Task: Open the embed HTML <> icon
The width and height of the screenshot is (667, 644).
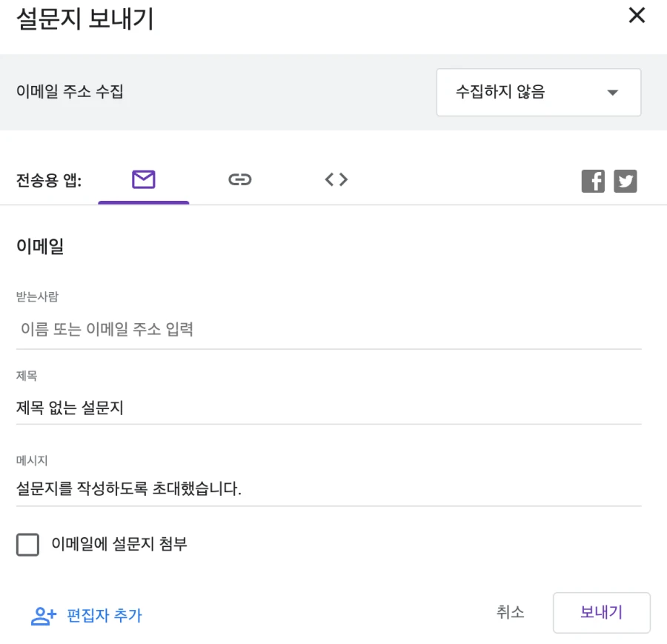Action: point(336,179)
